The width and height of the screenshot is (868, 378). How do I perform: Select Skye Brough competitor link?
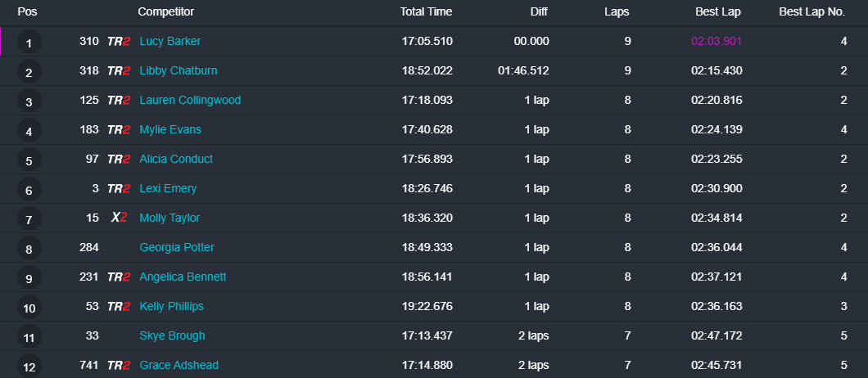coord(172,336)
